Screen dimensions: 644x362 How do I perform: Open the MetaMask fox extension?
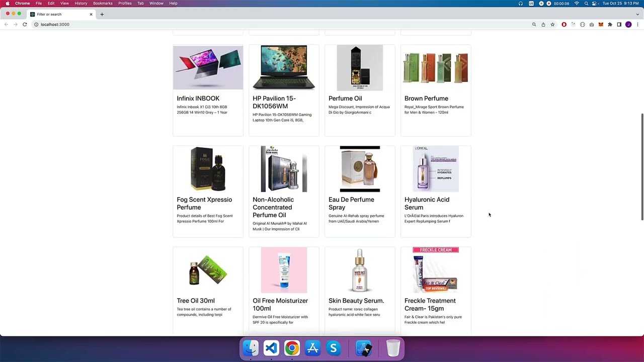click(x=601, y=24)
